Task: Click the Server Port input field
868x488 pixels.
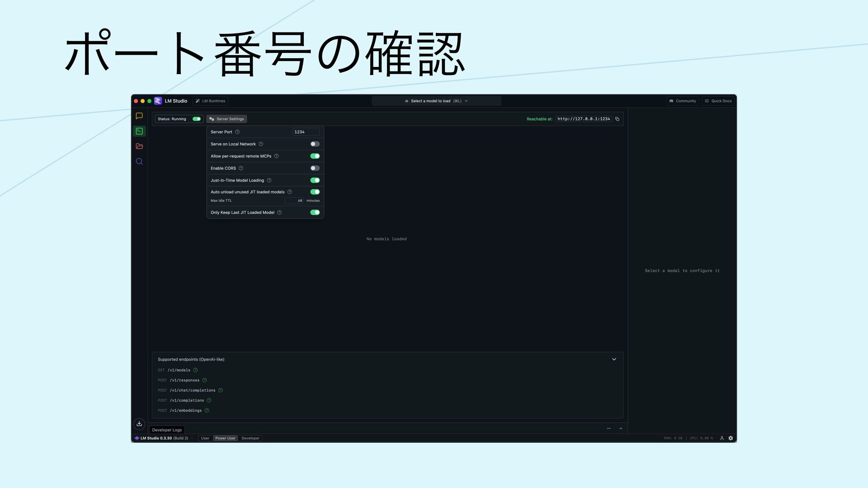Action: (306, 132)
